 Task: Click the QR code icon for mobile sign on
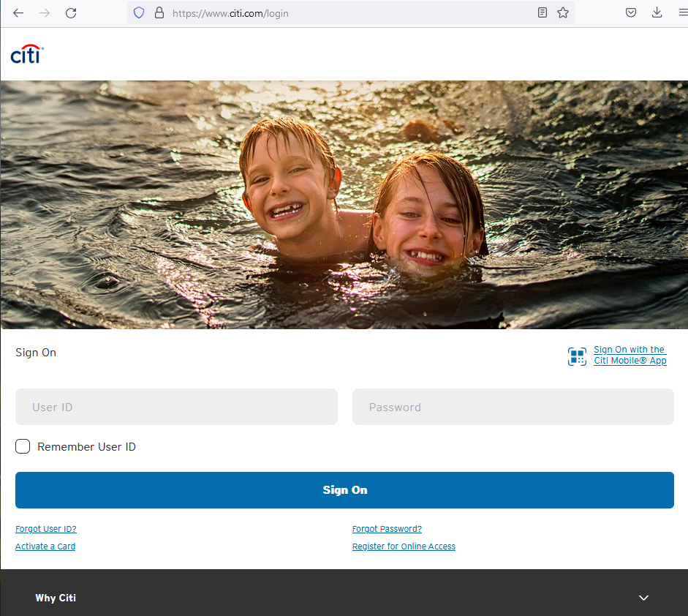coord(577,356)
